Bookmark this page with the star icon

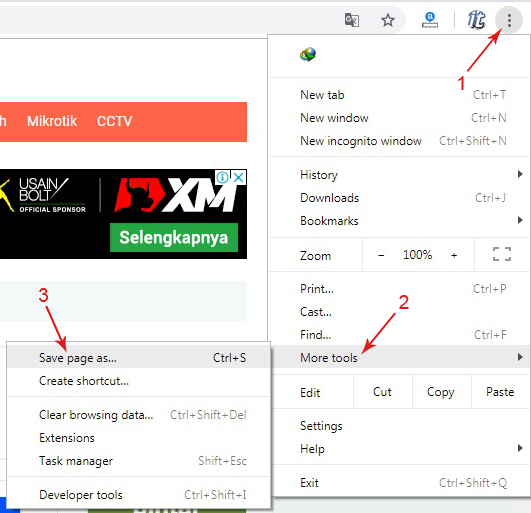tap(387, 20)
